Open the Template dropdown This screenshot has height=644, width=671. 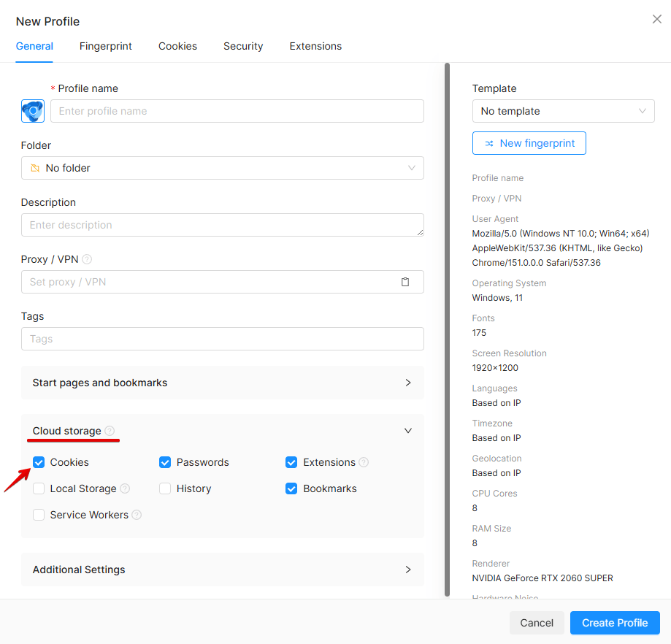tap(563, 111)
